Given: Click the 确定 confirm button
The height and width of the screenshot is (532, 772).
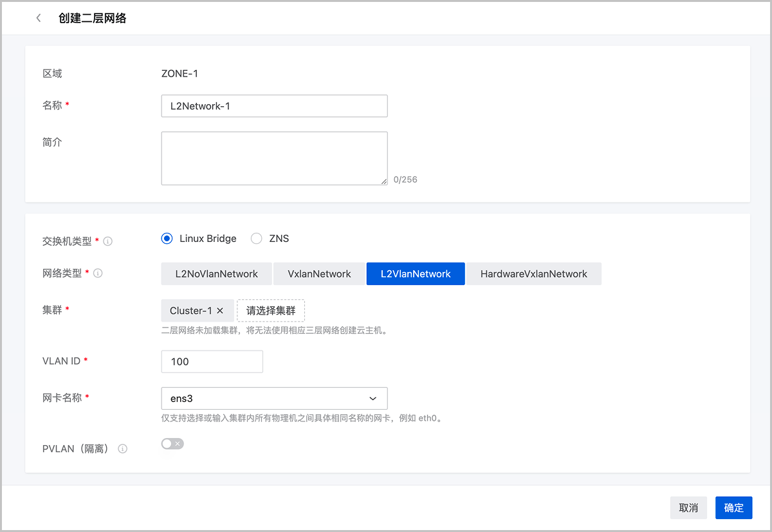Looking at the screenshot, I should (x=734, y=508).
